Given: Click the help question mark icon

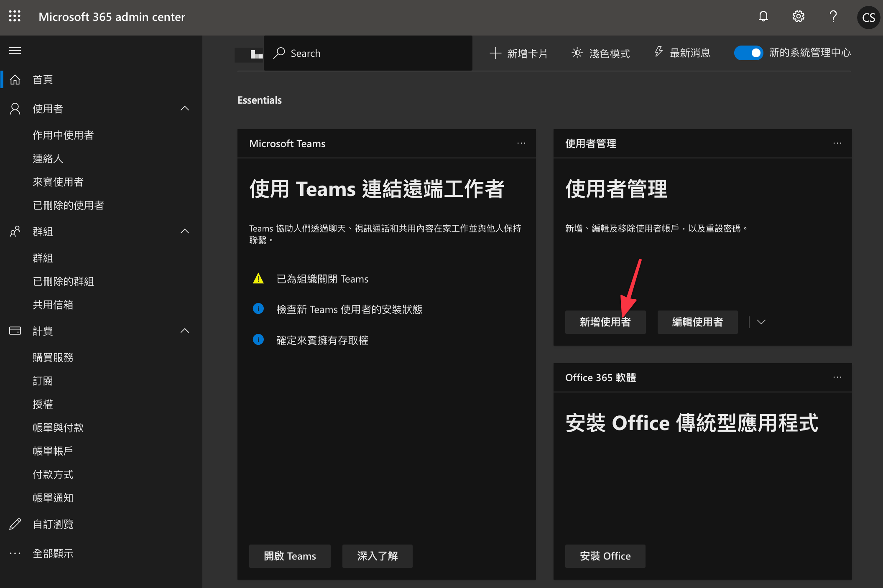Looking at the screenshot, I should (833, 16).
